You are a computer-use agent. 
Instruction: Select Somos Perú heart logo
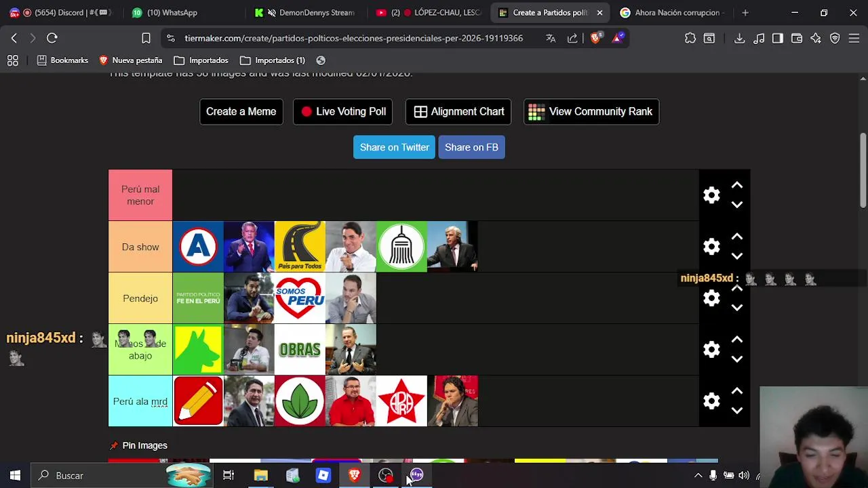[300, 298]
